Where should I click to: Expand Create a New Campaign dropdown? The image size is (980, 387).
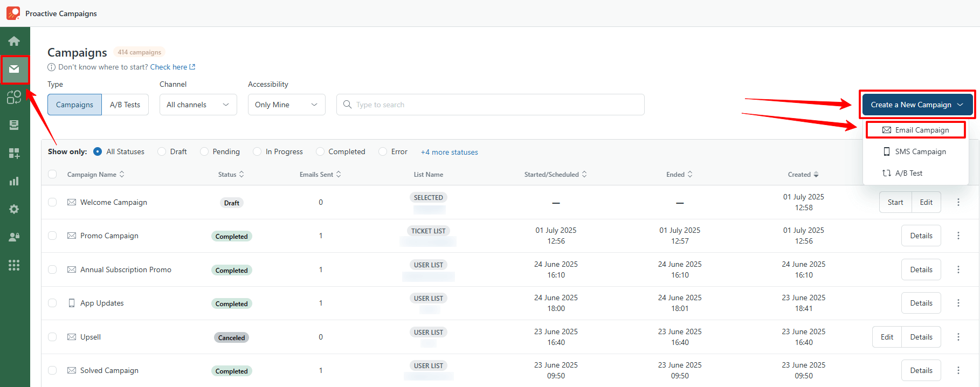[x=917, y=105]
